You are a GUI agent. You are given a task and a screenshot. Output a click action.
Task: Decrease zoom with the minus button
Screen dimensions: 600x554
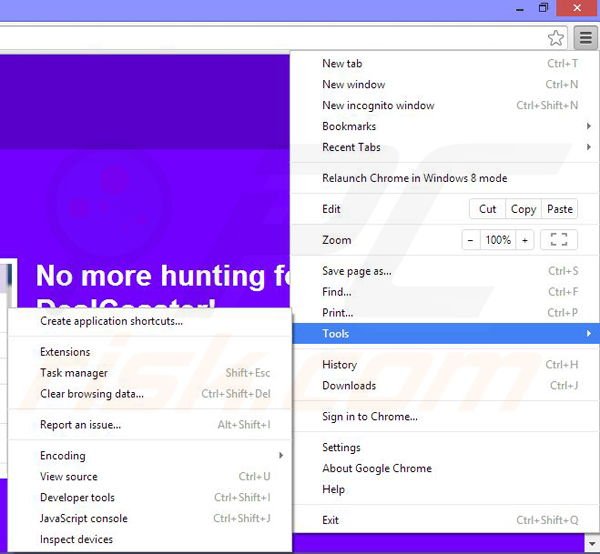pyautogui.click(x=471, y=240)
